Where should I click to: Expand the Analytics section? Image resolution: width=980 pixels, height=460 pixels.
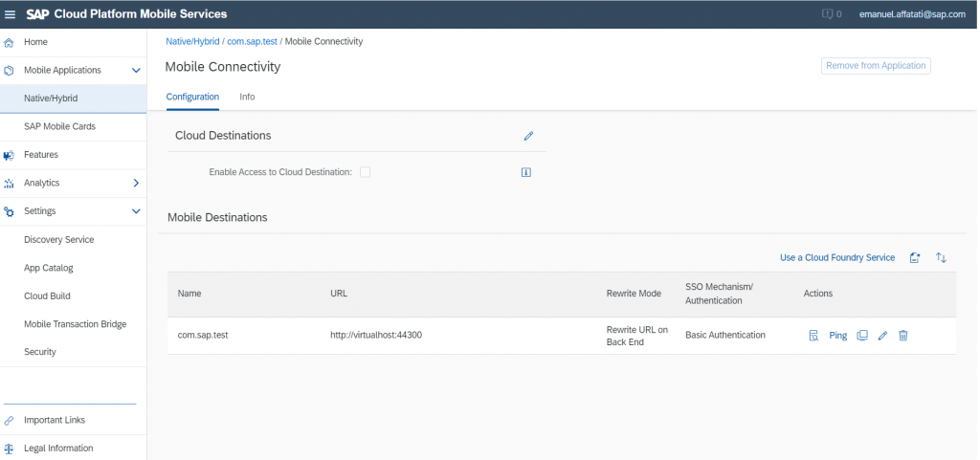tap(136, 183)
